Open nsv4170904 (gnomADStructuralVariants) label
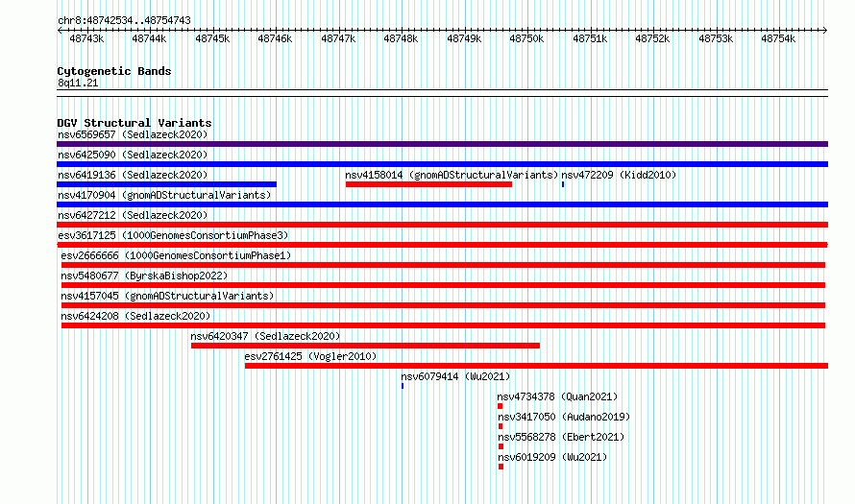The width and height of the screenshot is (855, 504). click(164, 195)
